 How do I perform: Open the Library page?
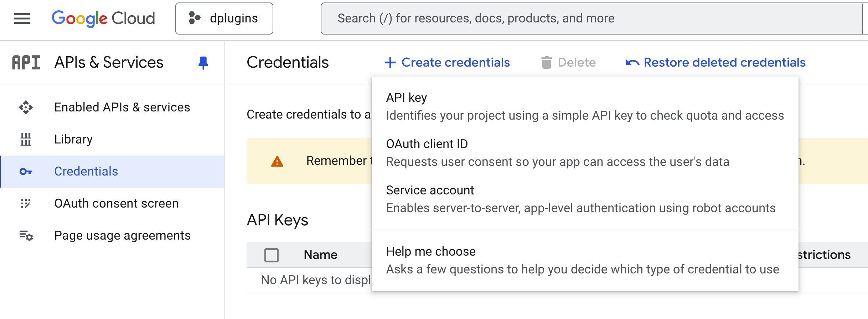tap(113, 139)
